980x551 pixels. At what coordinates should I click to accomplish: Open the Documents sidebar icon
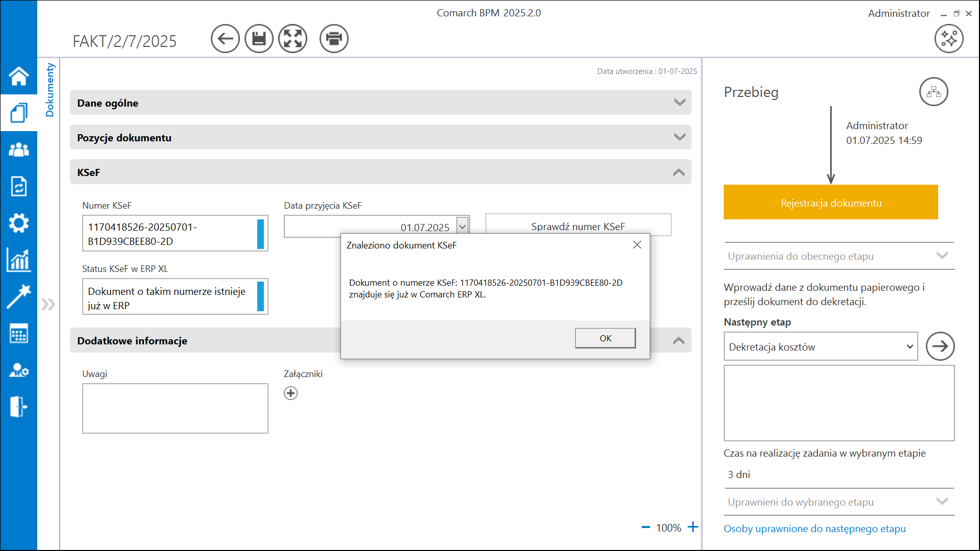click(x=19, y=113)
